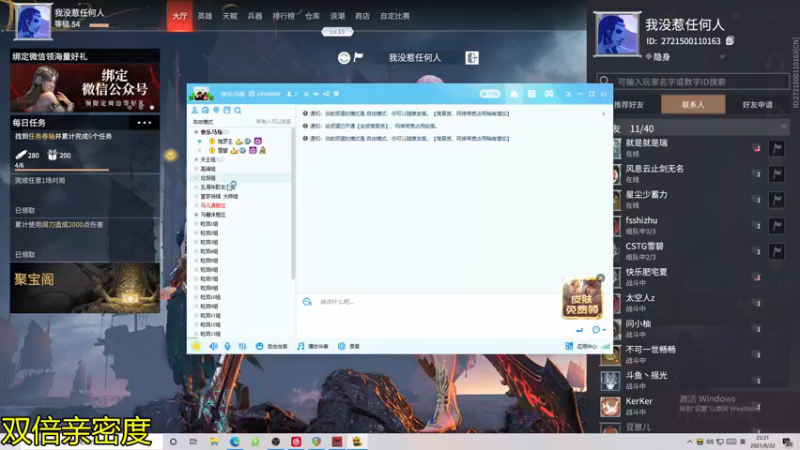Open the daily task three-dots menu

pyautogui.click(x=144, y=122)
